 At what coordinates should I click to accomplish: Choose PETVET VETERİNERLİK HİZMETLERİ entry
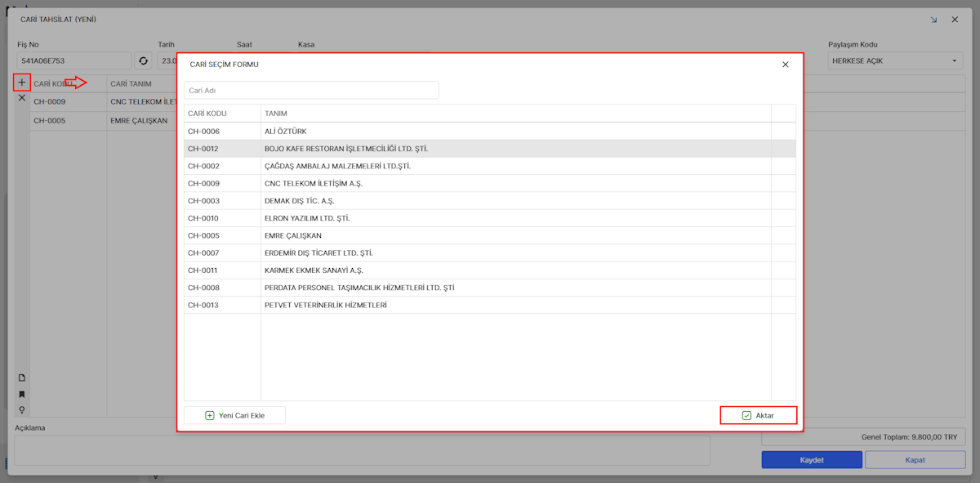click(x=325, y=305)
